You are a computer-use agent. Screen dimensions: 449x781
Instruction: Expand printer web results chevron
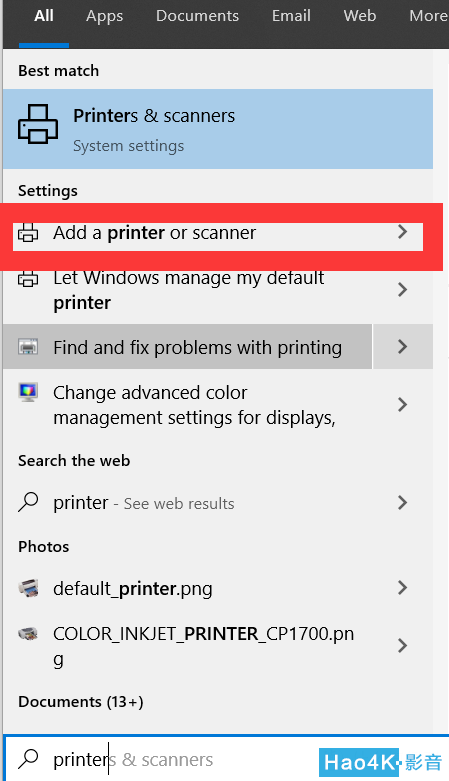tap(403, 503)
